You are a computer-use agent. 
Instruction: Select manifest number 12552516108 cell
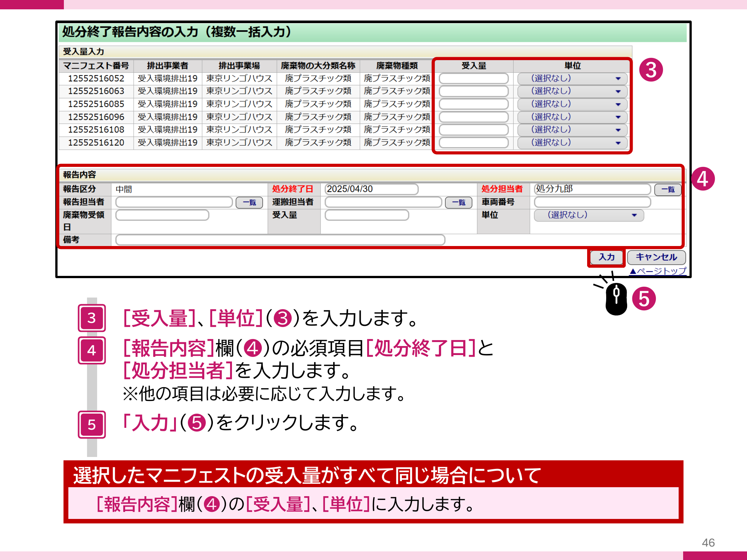tap(96, 130)
